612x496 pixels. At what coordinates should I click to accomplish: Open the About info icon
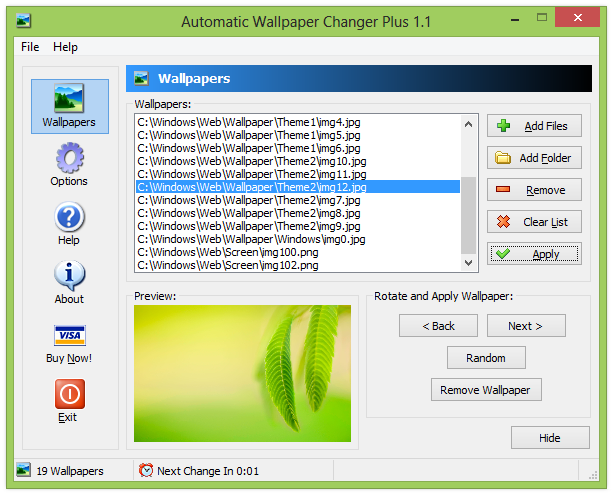tap(69, 276)
